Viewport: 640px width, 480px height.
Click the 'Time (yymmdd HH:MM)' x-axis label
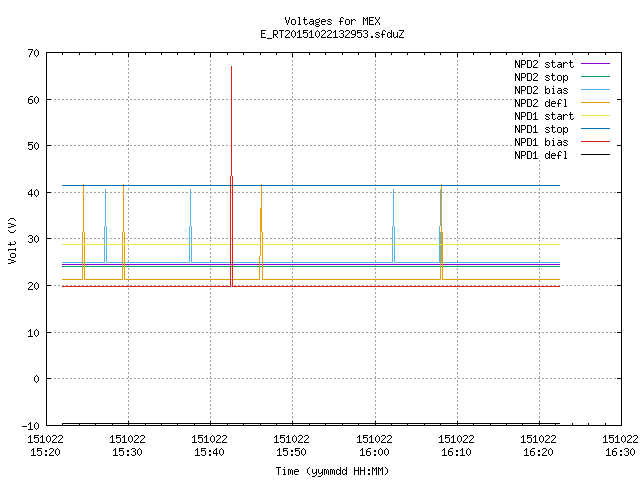(332, 471)
